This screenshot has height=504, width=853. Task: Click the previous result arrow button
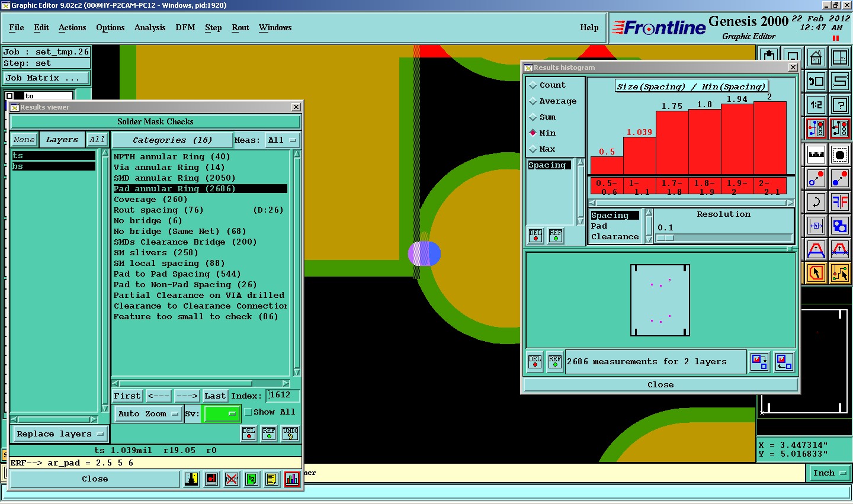click(158, 396)
